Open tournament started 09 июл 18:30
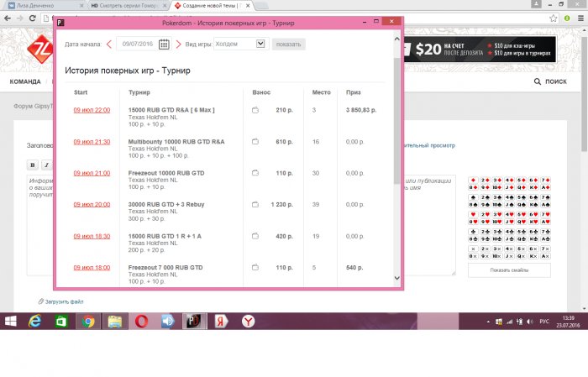 tap(92, 236)
